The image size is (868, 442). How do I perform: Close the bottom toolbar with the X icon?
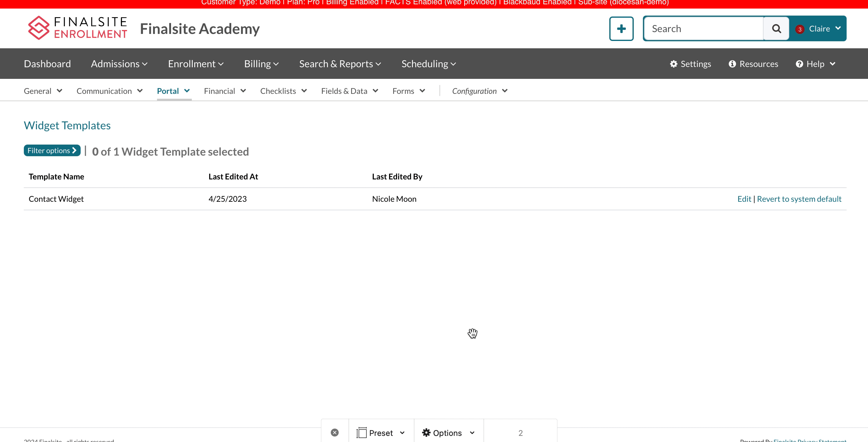point(334,433)
